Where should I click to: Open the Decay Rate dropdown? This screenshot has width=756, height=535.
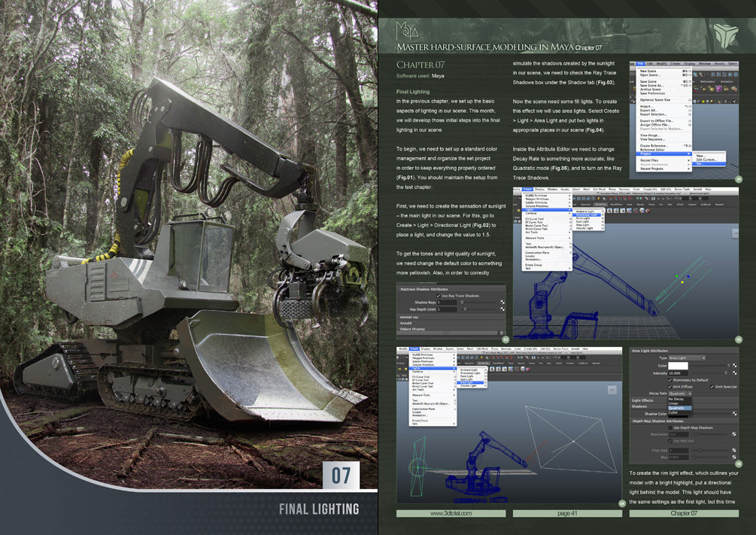pyautogui.click(x=679, y=394)
